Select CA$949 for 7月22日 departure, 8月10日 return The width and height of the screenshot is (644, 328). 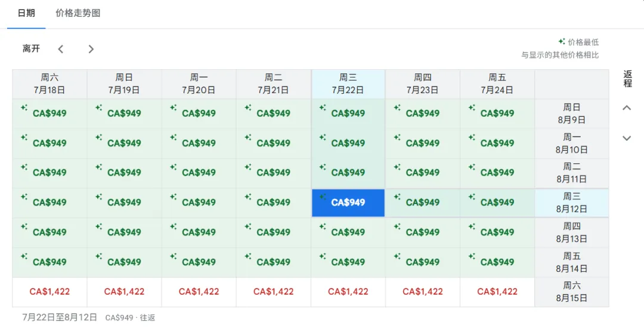pos(348,143)
